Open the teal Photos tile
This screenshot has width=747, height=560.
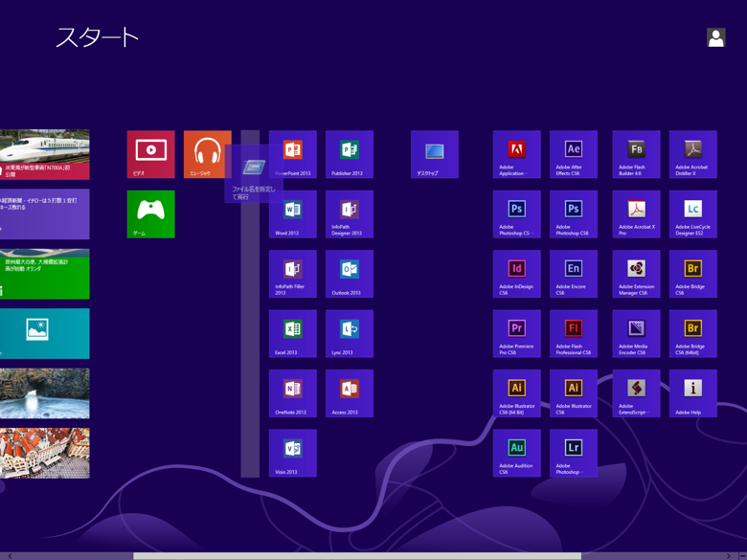pos(44,334)
